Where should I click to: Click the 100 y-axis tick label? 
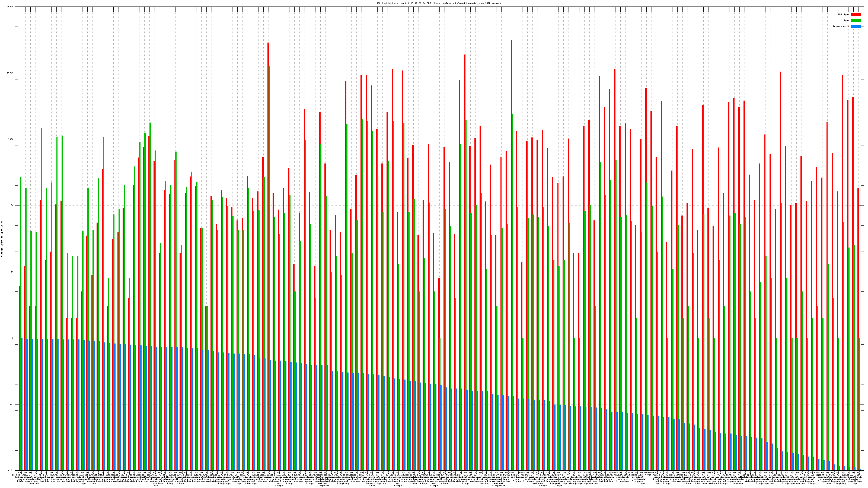tap(12, 206)
